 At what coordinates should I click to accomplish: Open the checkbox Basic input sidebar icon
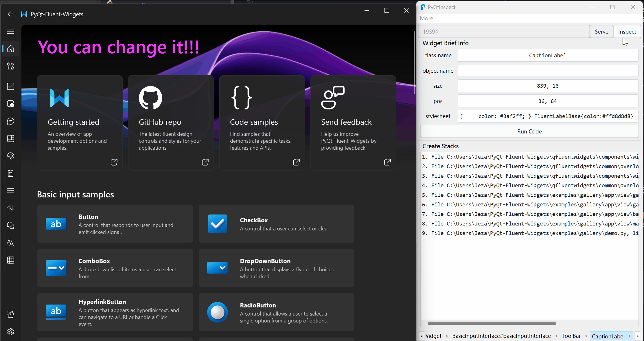tap(11, 86)
